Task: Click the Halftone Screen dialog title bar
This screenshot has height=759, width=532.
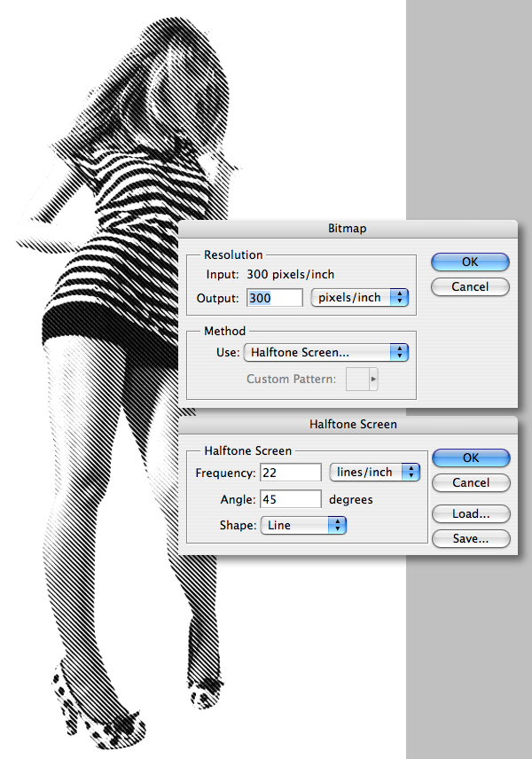Action: tap(348, 425)
